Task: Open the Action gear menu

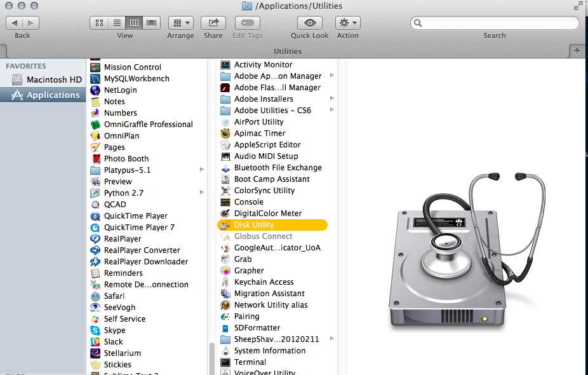Action: click(347, 23)
